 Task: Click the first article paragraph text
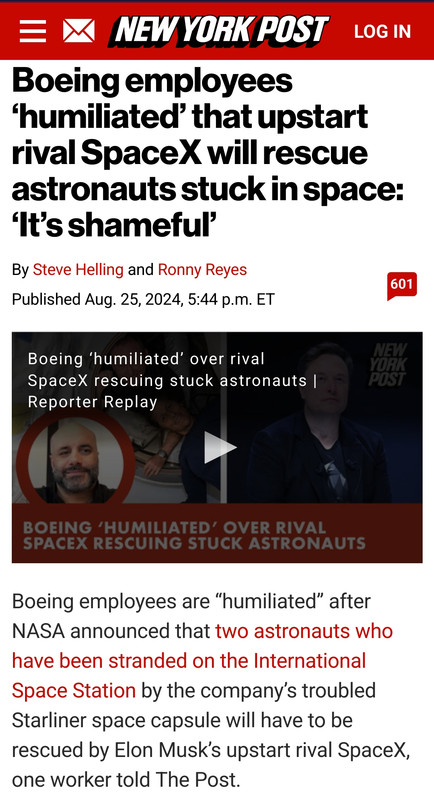(210, 690)
